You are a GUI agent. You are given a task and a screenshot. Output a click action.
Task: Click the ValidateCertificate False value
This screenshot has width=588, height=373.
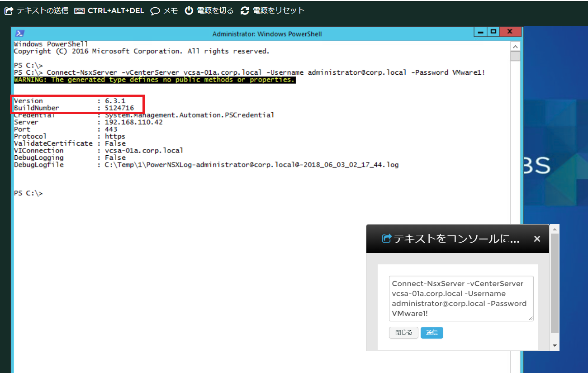tap(115, 143)
